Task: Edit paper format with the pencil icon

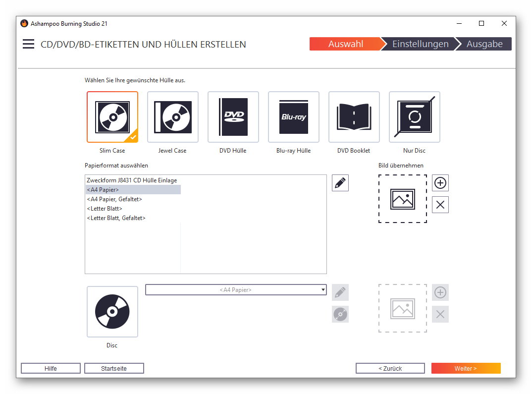Action: click(x=340, y=183)
